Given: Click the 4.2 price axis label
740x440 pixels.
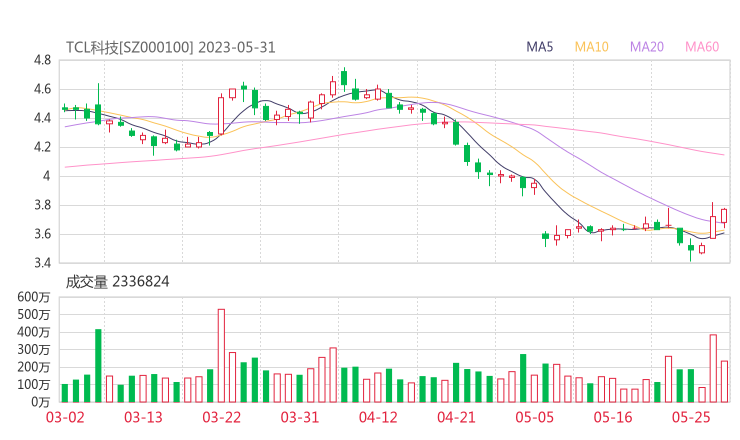Looking at the screenshot, I should (42, 147).
